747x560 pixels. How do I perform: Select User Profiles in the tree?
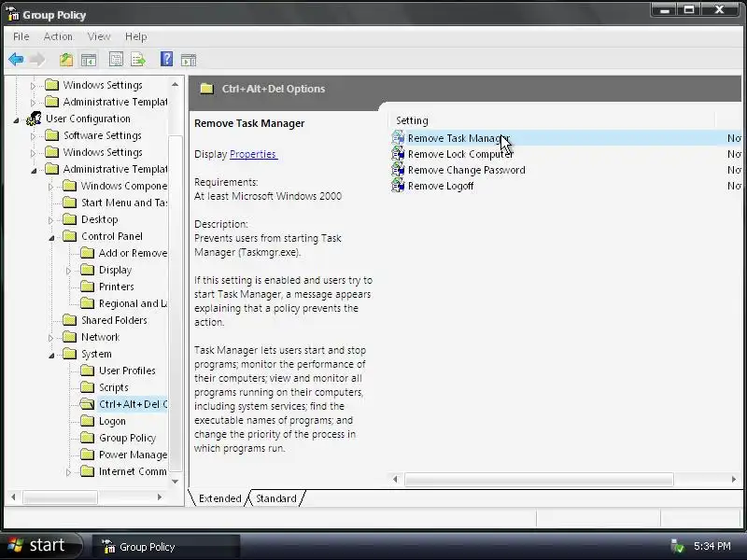point(127,371)
